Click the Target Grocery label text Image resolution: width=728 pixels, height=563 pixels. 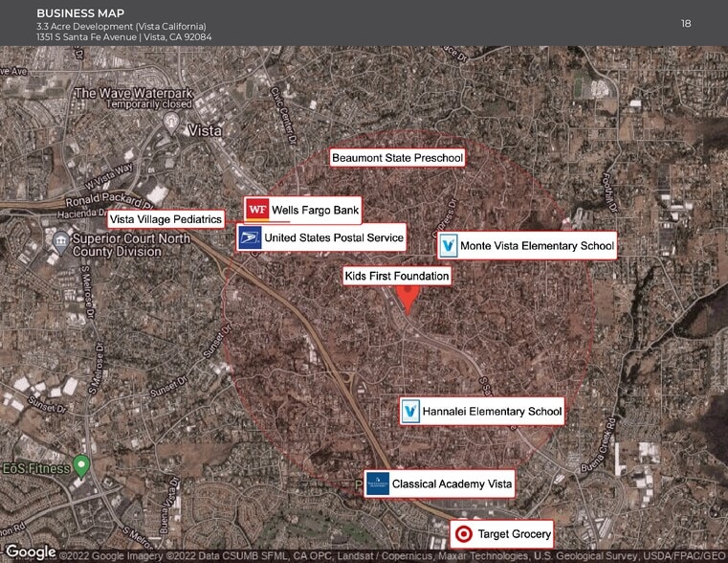coord(513,534)
